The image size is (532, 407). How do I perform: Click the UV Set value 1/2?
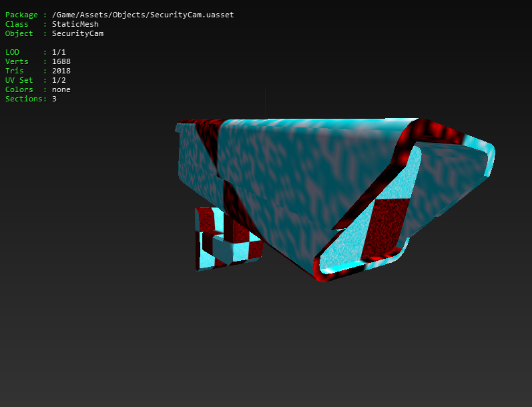pyautogui.click(x=59, y=80)
